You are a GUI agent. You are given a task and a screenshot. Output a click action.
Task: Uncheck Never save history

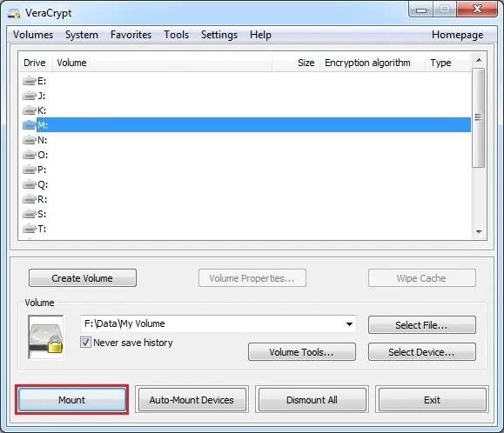[x=85, y=343]
